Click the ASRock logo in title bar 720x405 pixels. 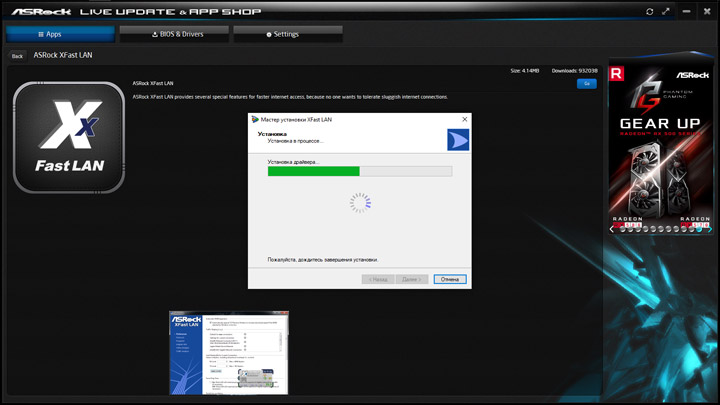click(41, 11)
